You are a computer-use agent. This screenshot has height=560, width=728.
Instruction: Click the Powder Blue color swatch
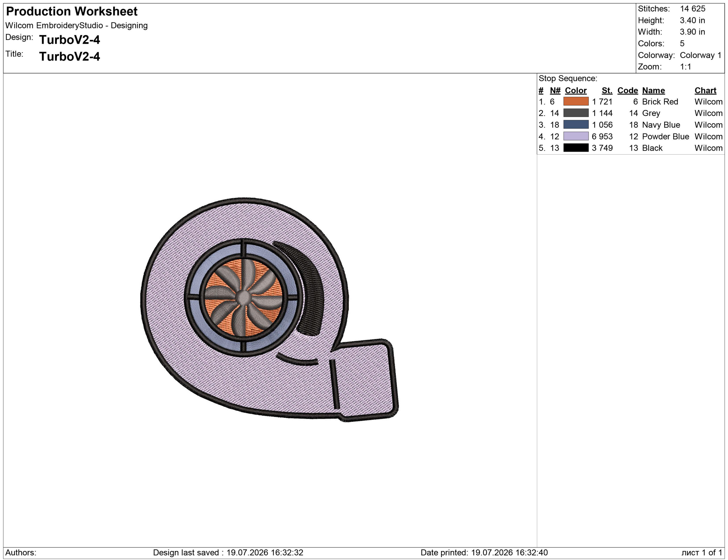coord(576,136)
